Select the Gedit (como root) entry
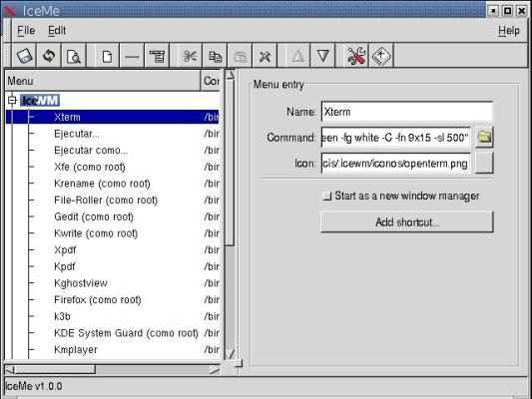 (x=112, y=216)
